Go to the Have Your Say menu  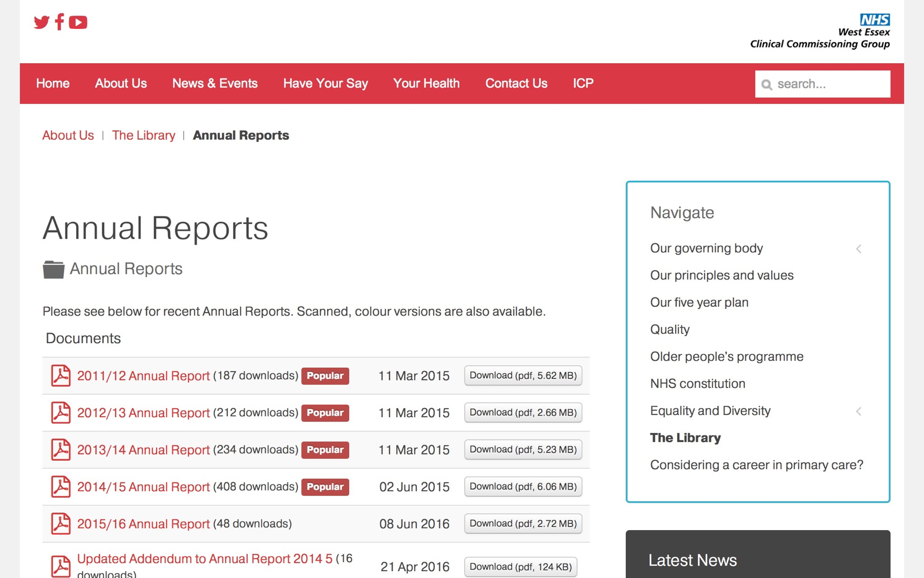325,84
